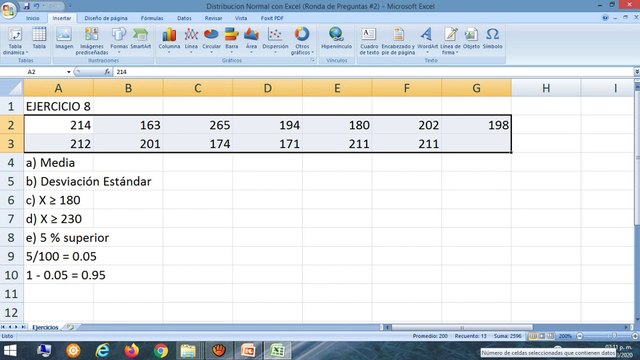The image size is (640, 360).
Task: Select row 5 header
Action: pyautogui.click(x=11, y=181)
